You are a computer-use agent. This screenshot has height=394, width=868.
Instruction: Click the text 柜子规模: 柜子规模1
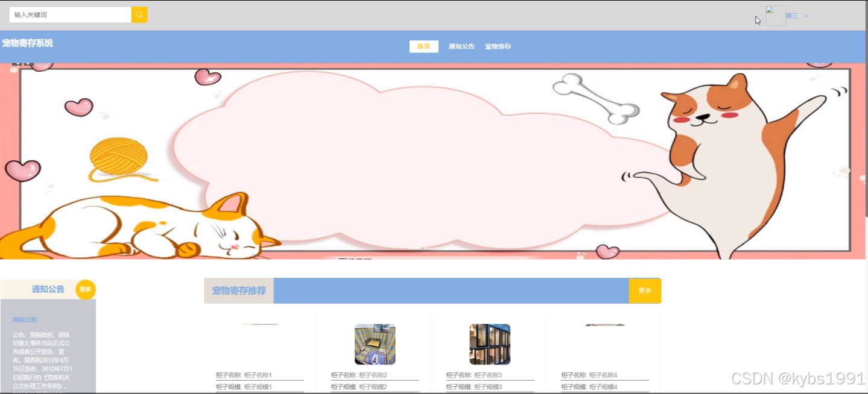click(244, 387)
